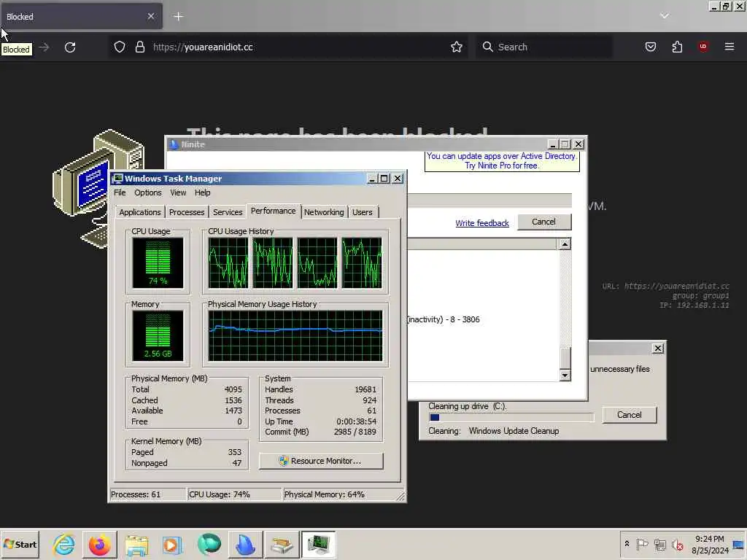Click the green globe taskbar icon
The height and width of the screenshot is (560, 747).
pyautogui.click(x=209, y=545)
